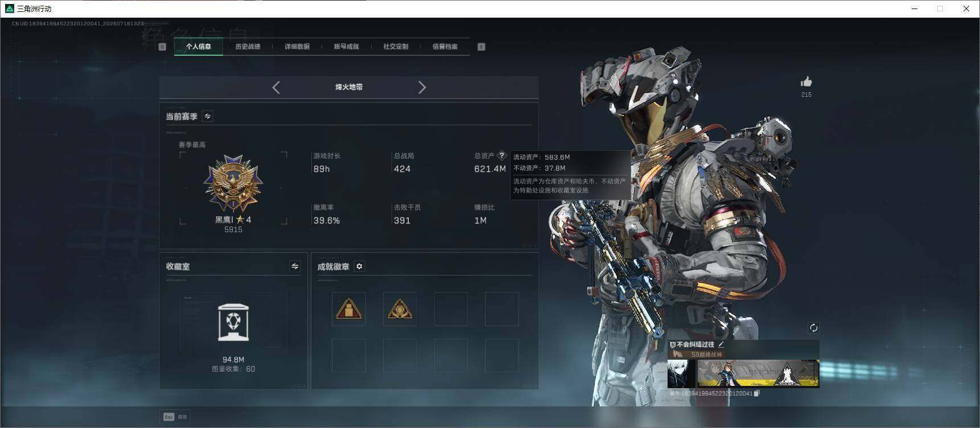Viewport: 980px width, 428px height.
Task: Click the player name card banner
Action: pyautogui.click(x=758, y=373)
